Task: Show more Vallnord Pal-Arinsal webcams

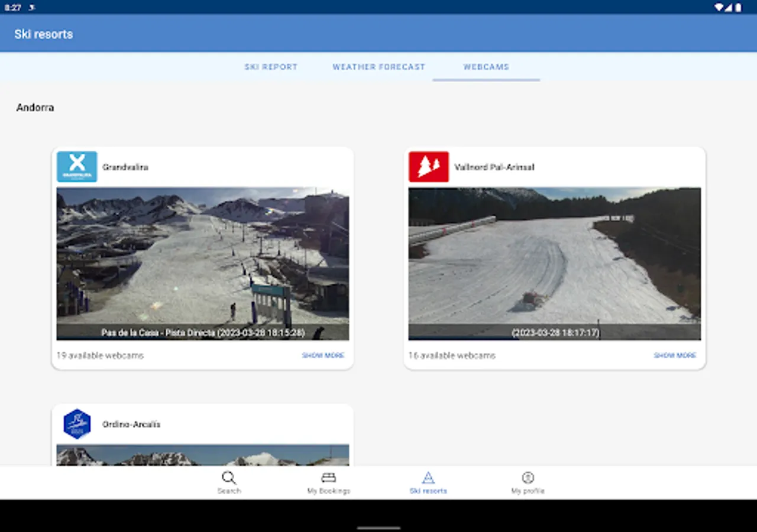Action: pyautogui.click(x=675, y=355)
